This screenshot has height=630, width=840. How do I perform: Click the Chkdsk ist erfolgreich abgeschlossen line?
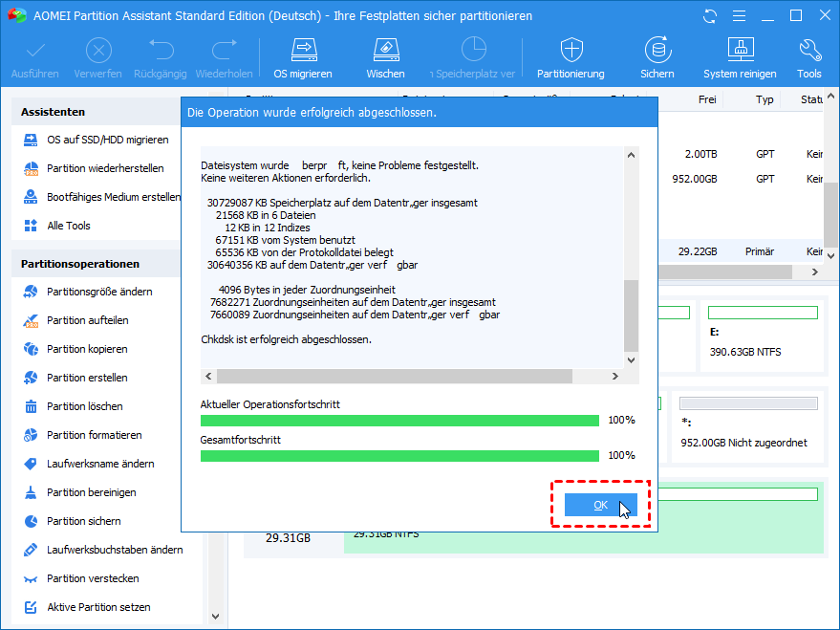286,339
